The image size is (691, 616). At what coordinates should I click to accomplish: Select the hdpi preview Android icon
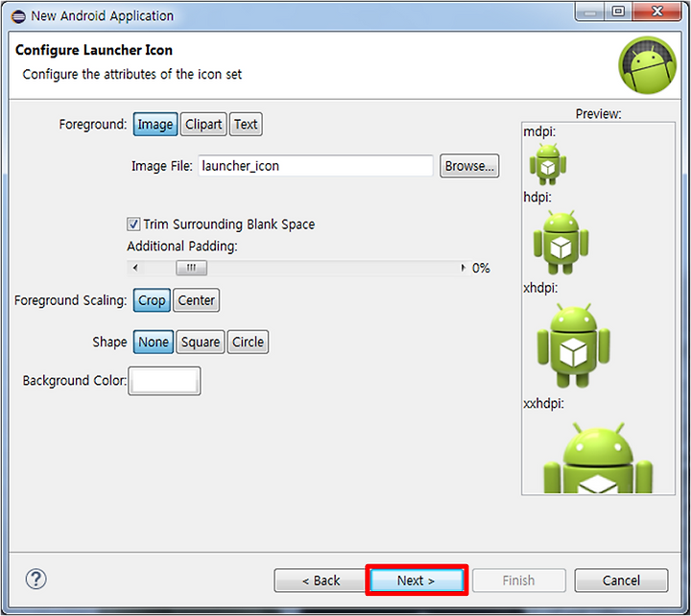[560, 242]
